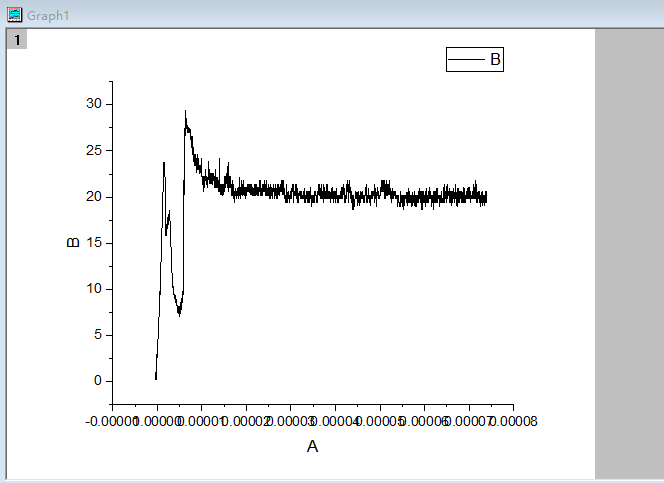Click the Graph1 window icon in title bar
Screen dimensions: 664x483
pos(14,15)
